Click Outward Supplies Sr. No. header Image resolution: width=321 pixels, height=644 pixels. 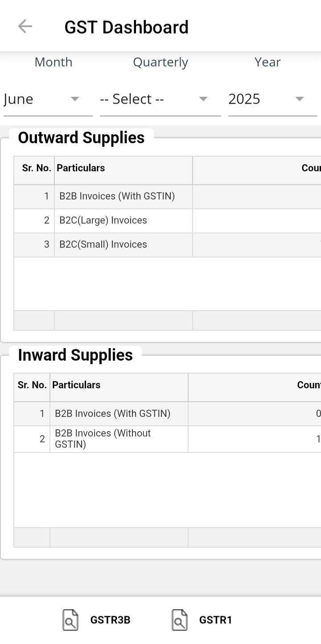click(x=36, y=168)
